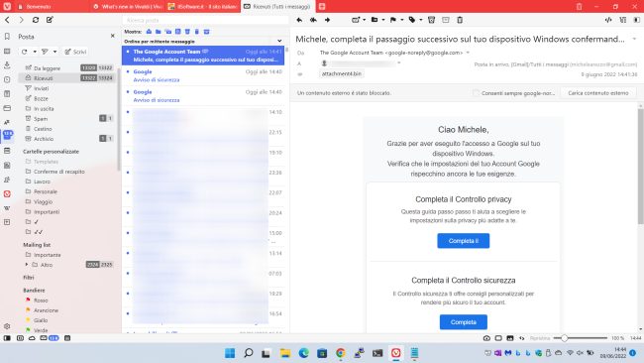This screenshot has width=644, height=363.
Task: Expand subject header dropdown arrow
Action: pyautogui.click(x=634, y=39)
